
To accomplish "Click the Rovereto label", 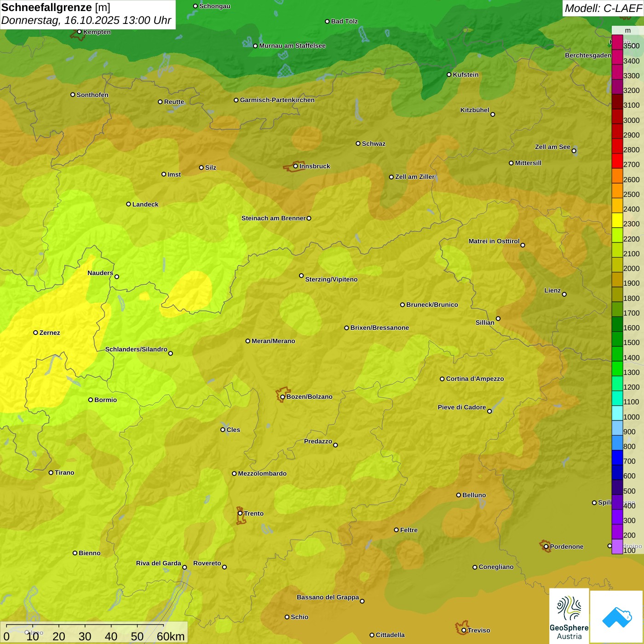I will [207, 563].
